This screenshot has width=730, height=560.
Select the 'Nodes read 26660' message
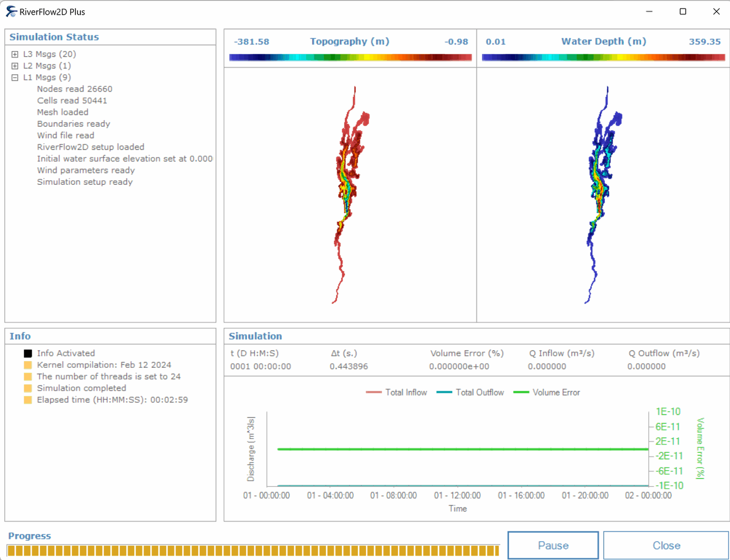pos(74,89)
